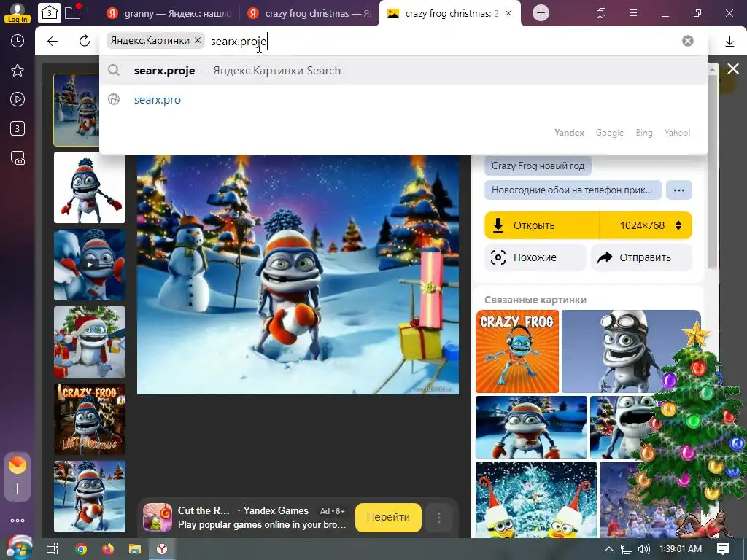Open the volume control in tray

[x=643, y=549]
